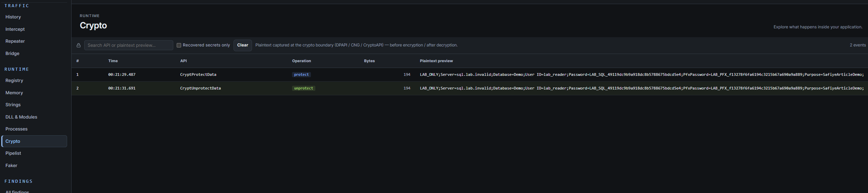Open the Intercept page

click(x=15, y=29)
